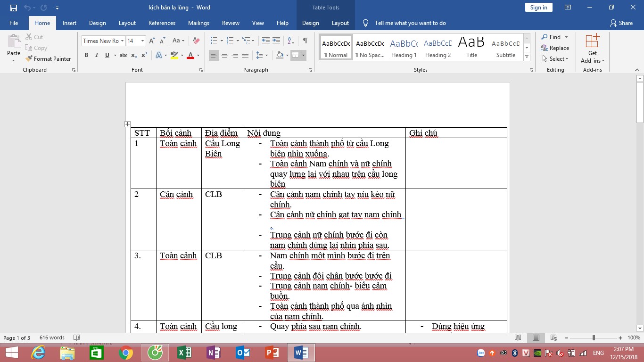
Task: Expand the Styles gallery
Action: (x=527, y=57)
